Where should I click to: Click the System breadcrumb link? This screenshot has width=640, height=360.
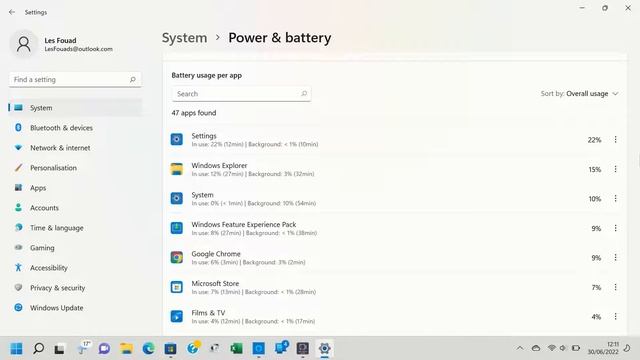(184, 38)
